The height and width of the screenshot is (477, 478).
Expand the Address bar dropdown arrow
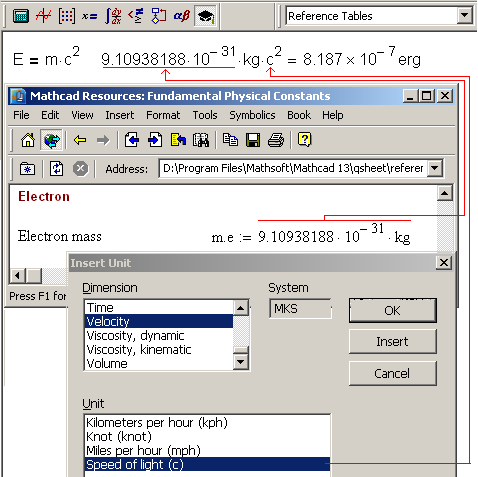[x=435, y=168]
